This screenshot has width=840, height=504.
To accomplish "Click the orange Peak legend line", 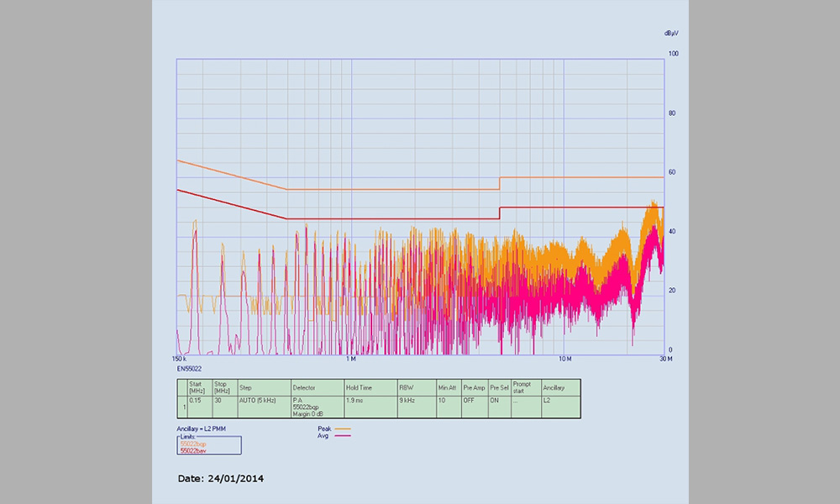I will tap(341, 429).
